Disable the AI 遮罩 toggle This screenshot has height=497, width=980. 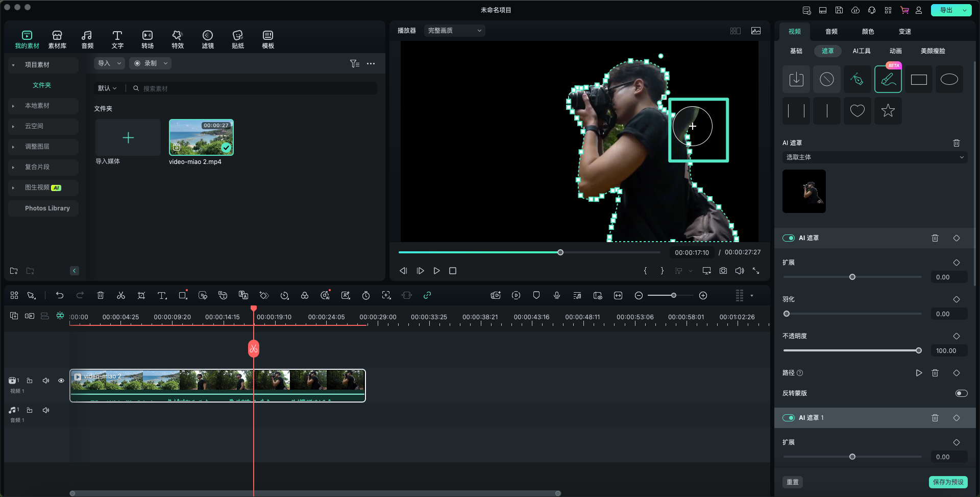pyautogui.click(x=789, y=238)
